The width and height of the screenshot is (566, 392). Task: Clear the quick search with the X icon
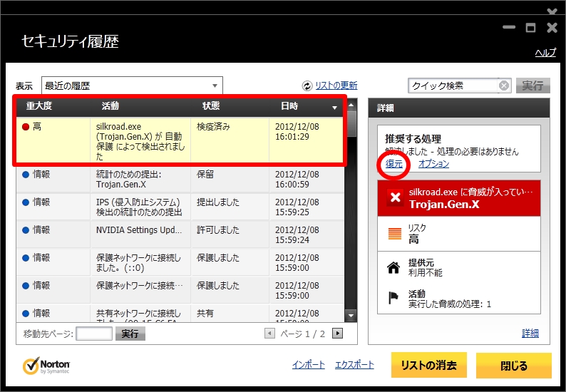click(504, 86)
